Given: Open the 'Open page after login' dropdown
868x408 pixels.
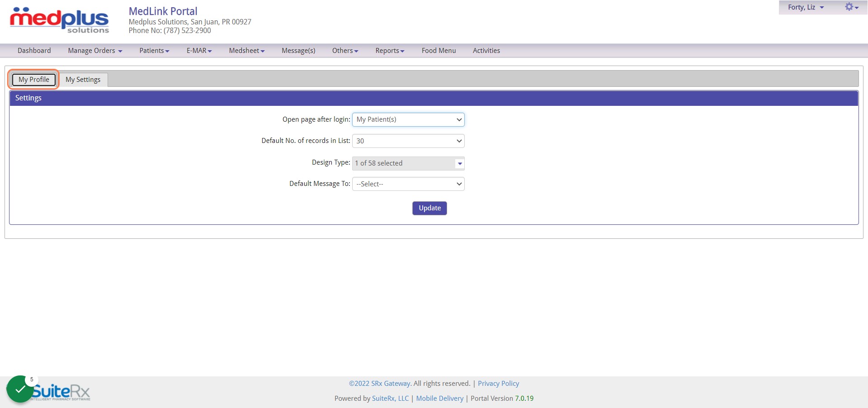Looking at the screenshot, I should (x=408, y=119).
